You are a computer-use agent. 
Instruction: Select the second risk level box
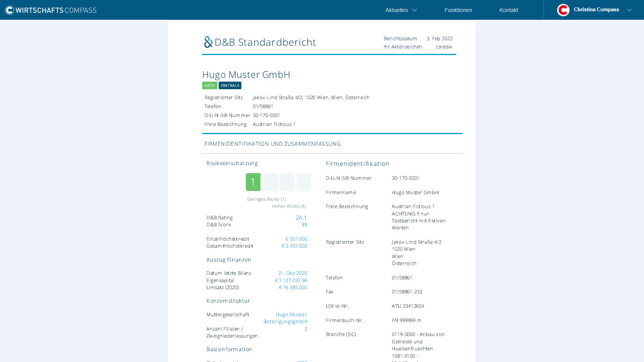click(x=270, y=182)
